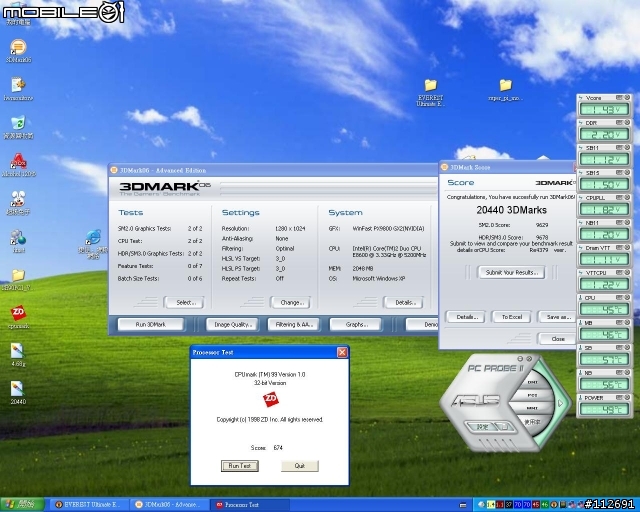Click the ZD logo in Processor Test dialog
This screenshot has width=640, height=512.
click(270, 399)
